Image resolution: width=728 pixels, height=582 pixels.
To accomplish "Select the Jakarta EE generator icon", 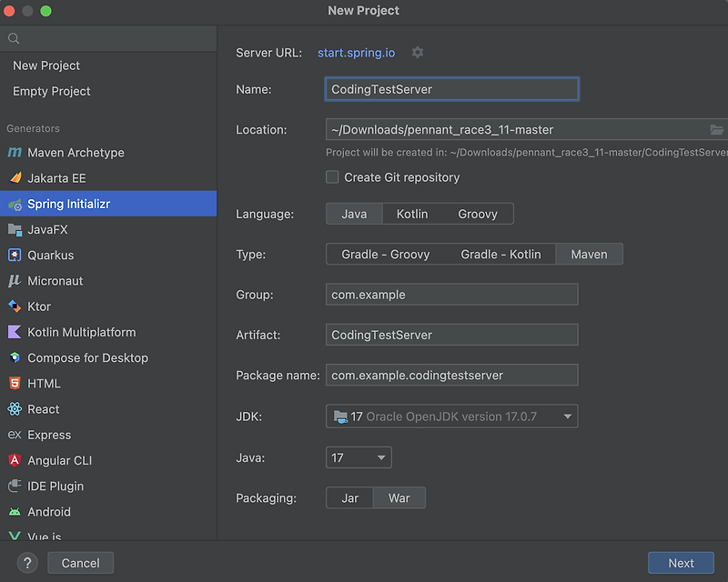I will pos(15,178).
